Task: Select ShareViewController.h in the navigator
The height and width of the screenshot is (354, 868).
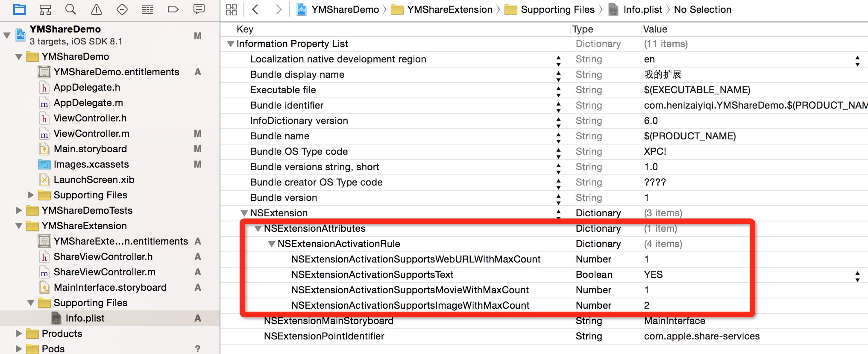Action: pos(103,257)
